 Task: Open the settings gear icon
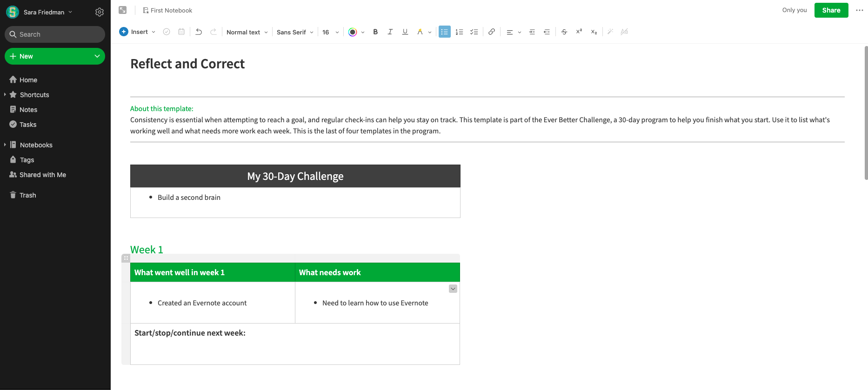(x=100, y=12)
